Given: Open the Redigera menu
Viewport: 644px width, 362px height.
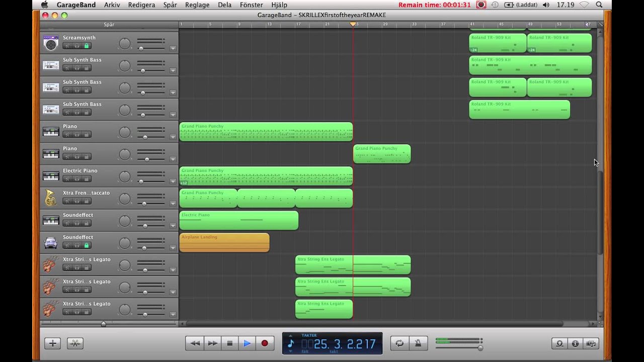Looking at the screenshot, I should (141, 5).
